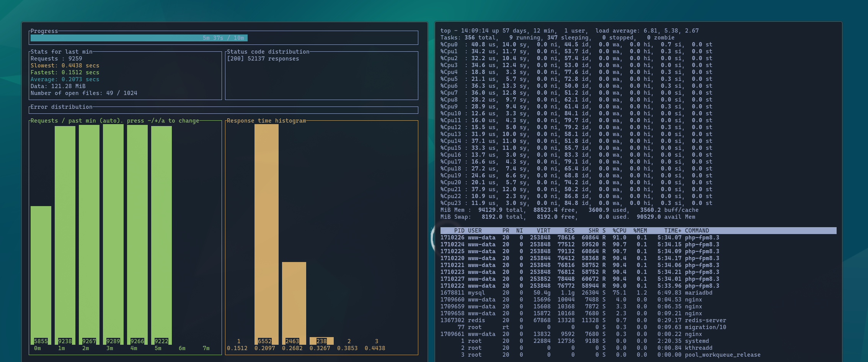
Task: Click the small histogram bar labeled 238
Action: (x=321, y=341)
